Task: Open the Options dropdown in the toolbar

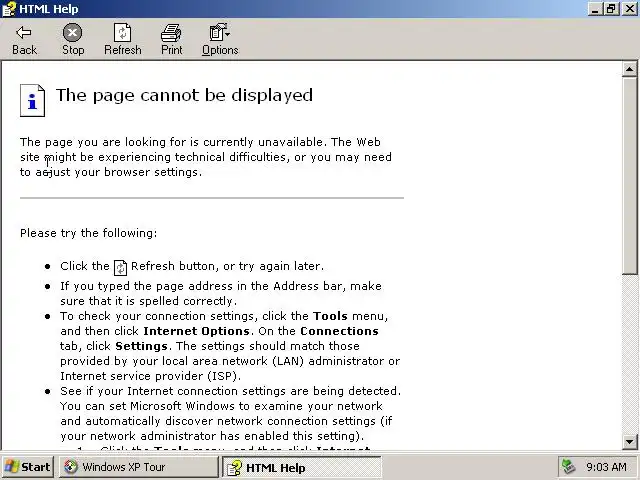Action: [x=220, y=40]
